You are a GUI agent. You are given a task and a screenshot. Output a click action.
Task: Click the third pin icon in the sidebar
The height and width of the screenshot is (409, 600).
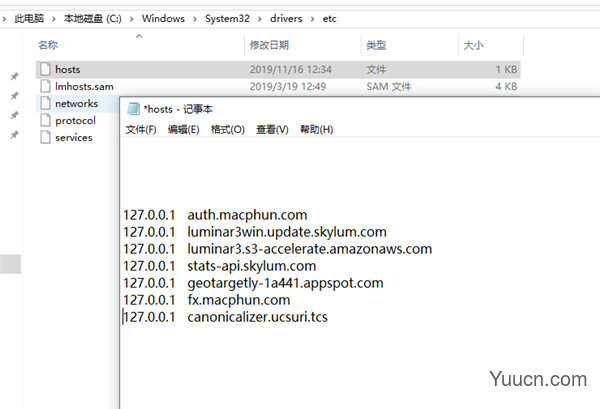[x=14, y=115]
